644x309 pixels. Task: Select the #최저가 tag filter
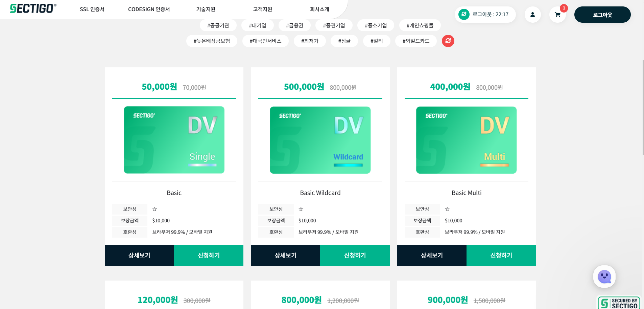tap(310, 41)
